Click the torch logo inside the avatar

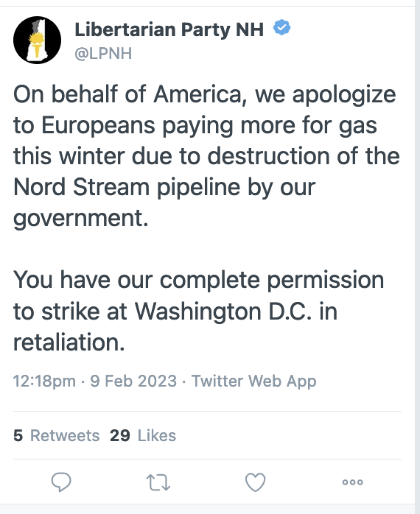[36, 44]
